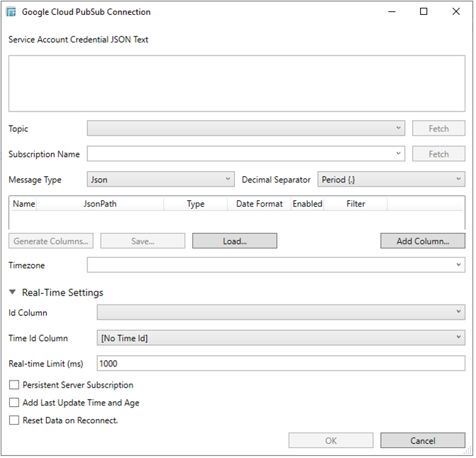Click the Enabled column header
This screenshot has width=476, height=458.
(x=307, y=204)
